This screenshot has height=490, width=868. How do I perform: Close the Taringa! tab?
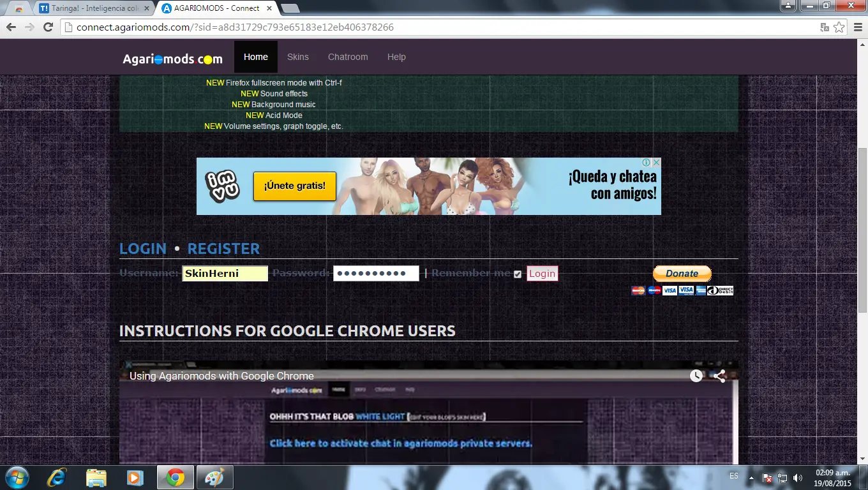click(147, 8)
